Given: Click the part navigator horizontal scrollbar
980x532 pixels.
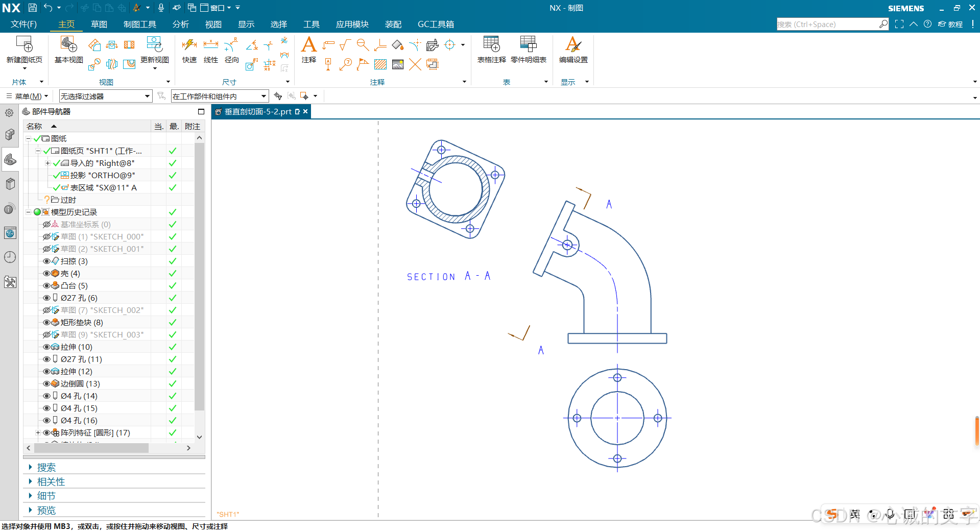Looking at the screenshot, I should pyautogui.click(x=91, y=448).
